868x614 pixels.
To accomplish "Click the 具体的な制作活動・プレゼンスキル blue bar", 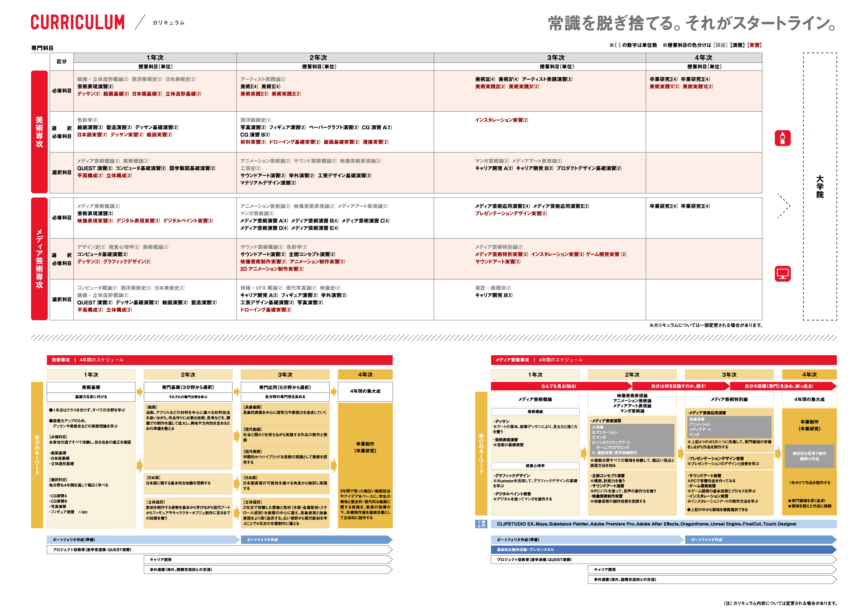I will 663,550.
